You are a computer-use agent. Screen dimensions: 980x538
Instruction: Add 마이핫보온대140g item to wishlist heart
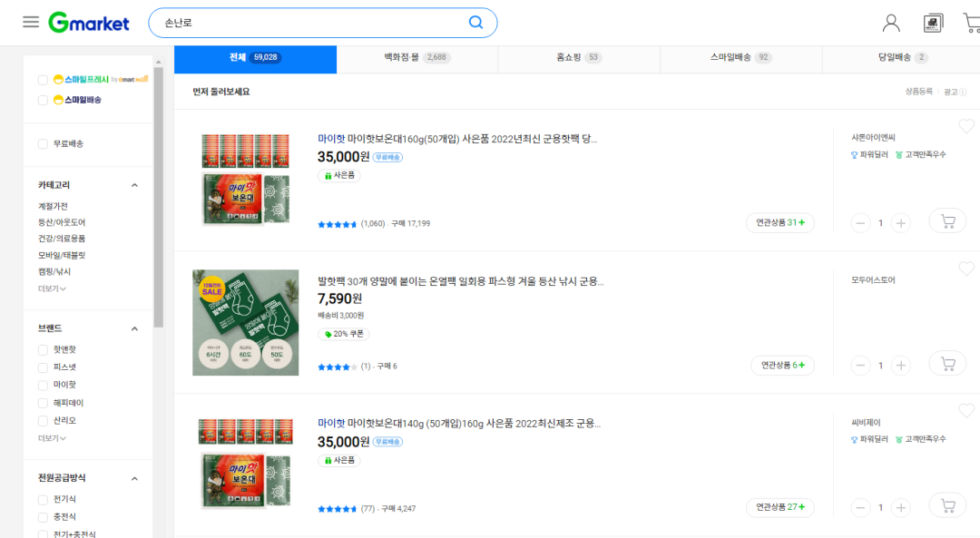(x=966, y=410)
